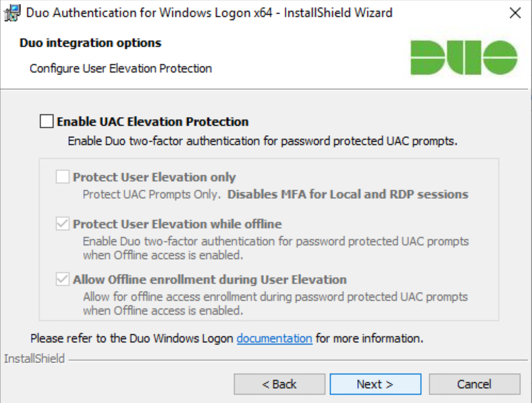Click the green Duo logo
Image resolution: width=532 pixels, height=403 pixels.
point(463,58)
